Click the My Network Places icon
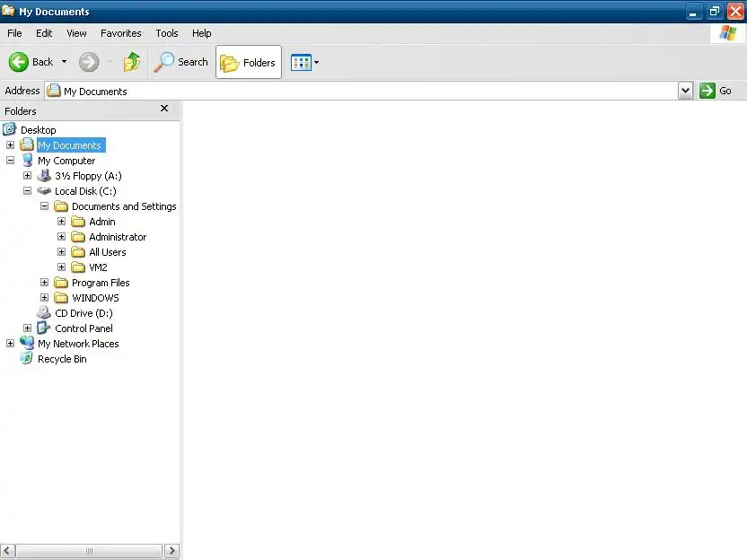Screen dimensions: 747x560 click(27, 343)
